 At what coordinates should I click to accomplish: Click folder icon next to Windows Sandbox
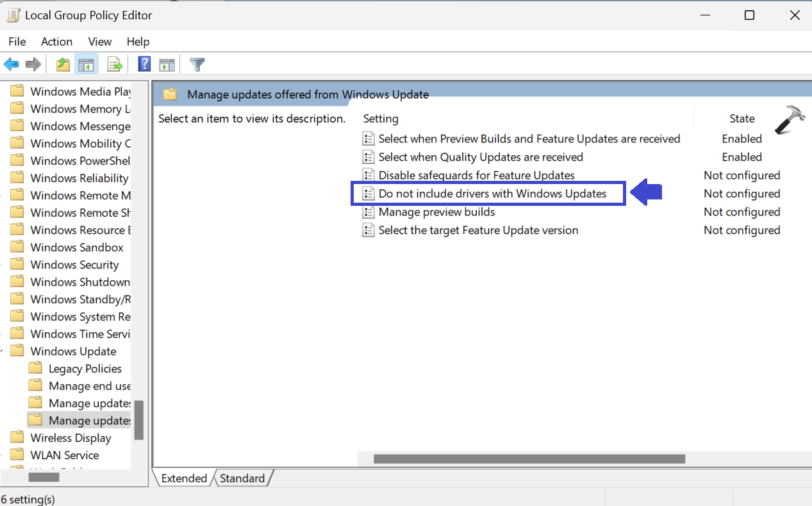click(17, 247)
